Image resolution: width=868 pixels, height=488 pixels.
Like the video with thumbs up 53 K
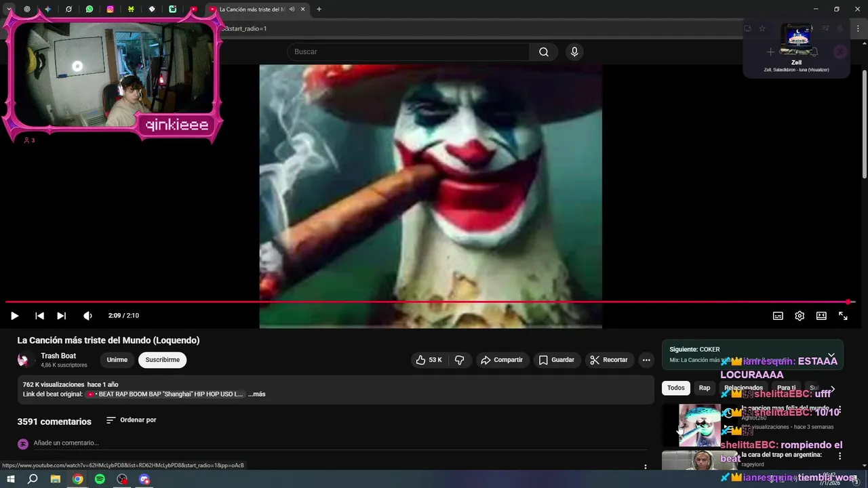(x=429, y=360)
